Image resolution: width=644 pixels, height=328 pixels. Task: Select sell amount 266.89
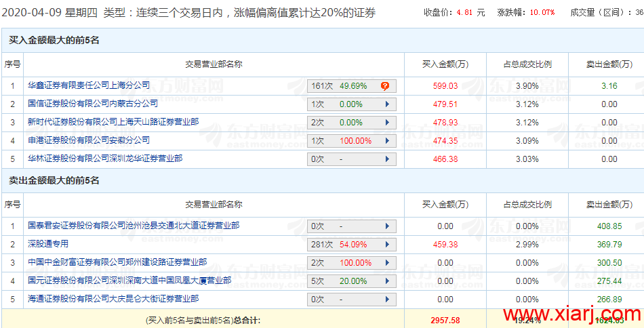[x=609, y=300]
